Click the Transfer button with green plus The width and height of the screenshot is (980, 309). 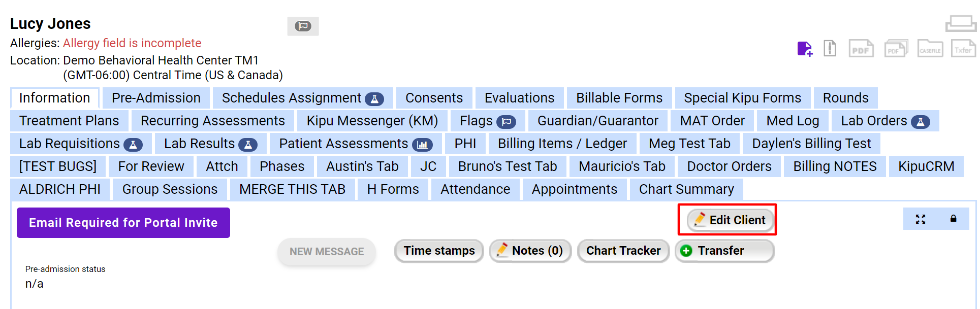point(724,250)
